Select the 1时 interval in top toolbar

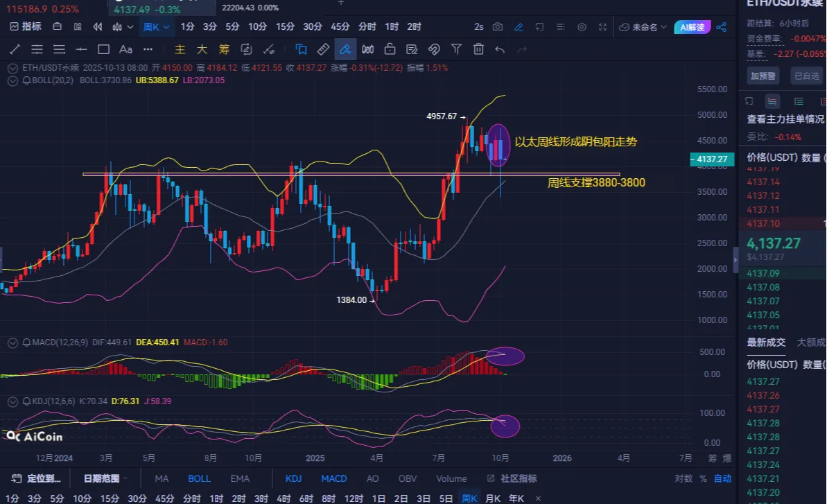[x=392, y=26]
